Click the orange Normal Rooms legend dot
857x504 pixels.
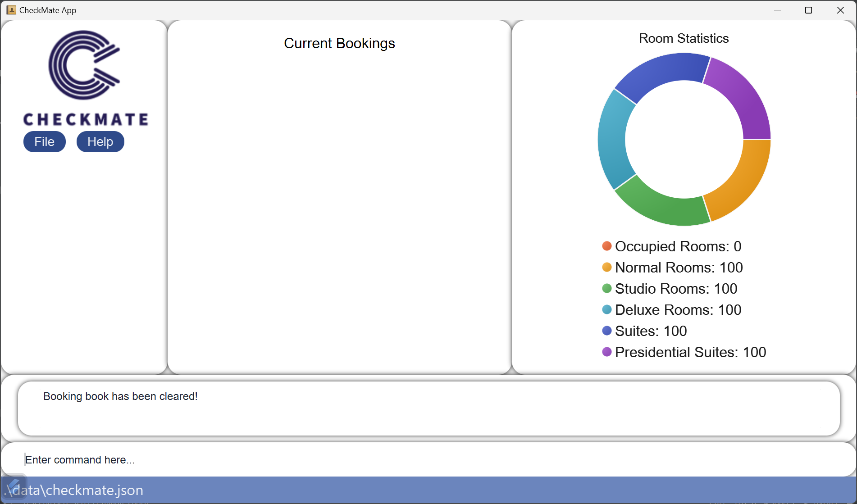tap(607, 267)
